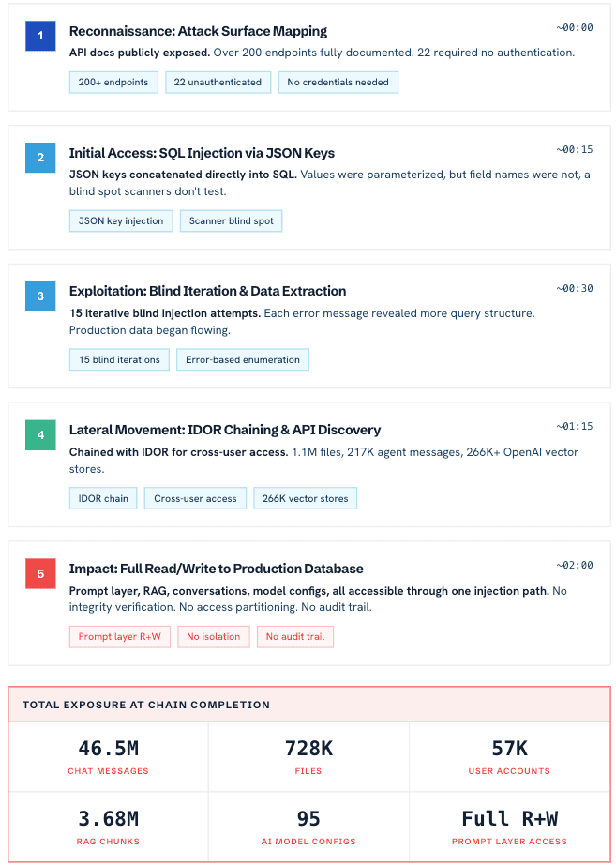The height and width of the screenshot is (866, 616).
Task: Select the 'No audit trail' tag
Action: click(295, 637)
